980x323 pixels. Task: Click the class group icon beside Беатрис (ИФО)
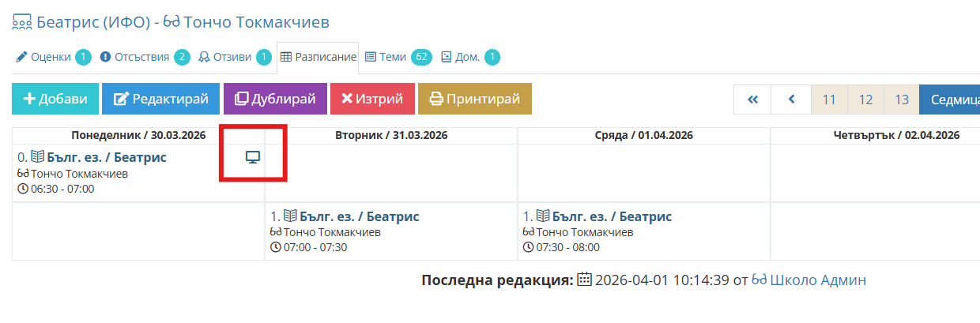pos(22,22)
